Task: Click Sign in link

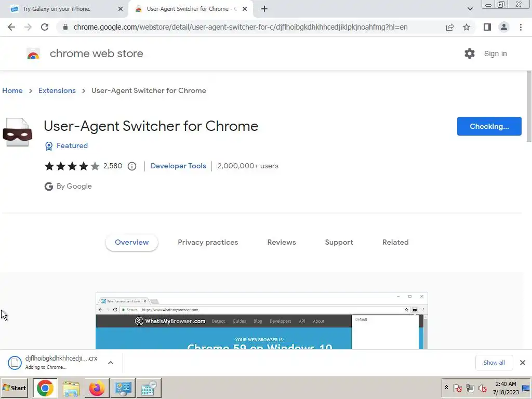Action: click(495, 54)
